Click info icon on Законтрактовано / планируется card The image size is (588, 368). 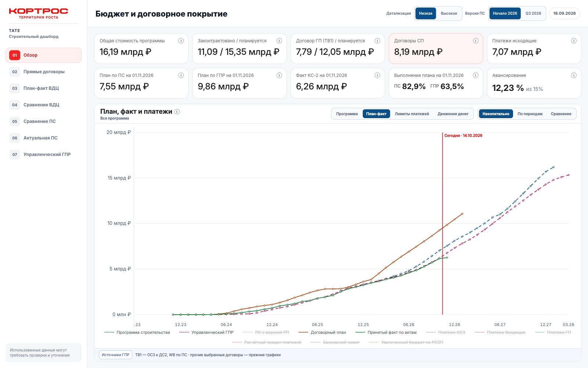pyautogui.click(x=279, y=41)
